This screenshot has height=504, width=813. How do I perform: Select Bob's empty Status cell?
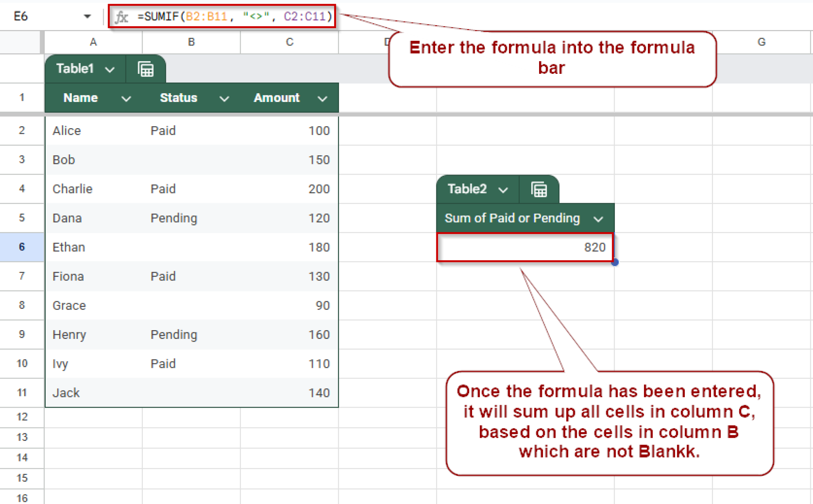191,160
